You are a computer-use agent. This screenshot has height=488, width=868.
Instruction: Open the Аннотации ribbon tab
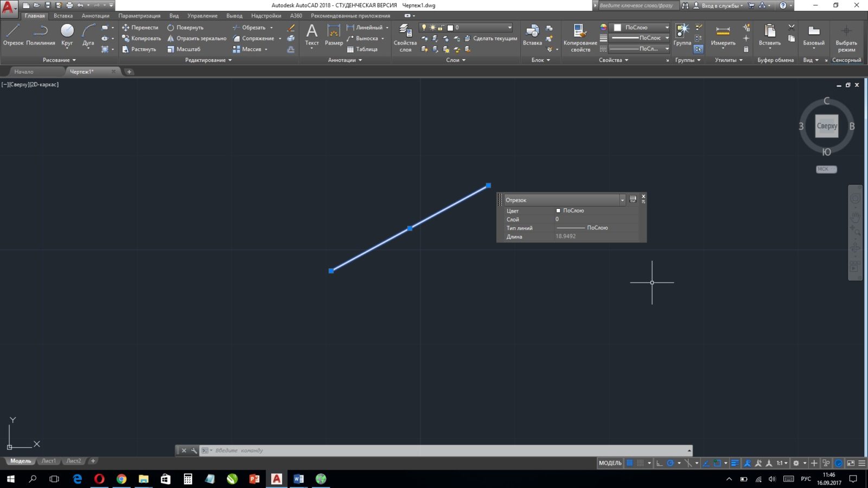(x=95, y=16)
